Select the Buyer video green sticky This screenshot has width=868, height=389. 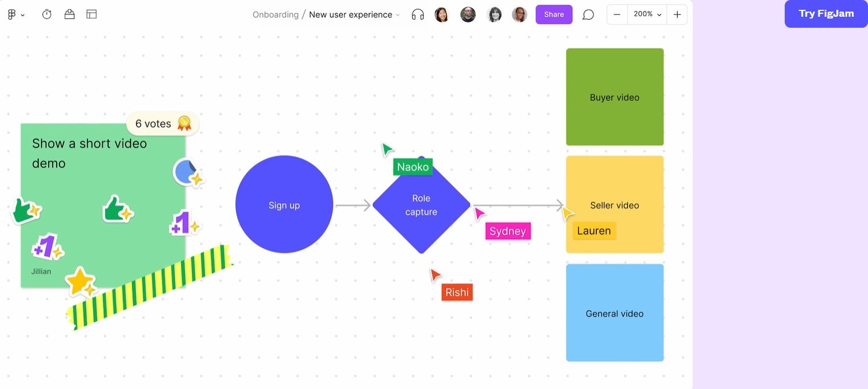(615, 97)
